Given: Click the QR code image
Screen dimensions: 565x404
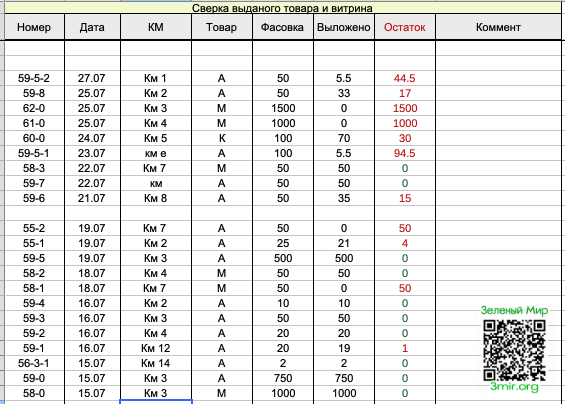Looking at the screenshot, I should point(514,350).
